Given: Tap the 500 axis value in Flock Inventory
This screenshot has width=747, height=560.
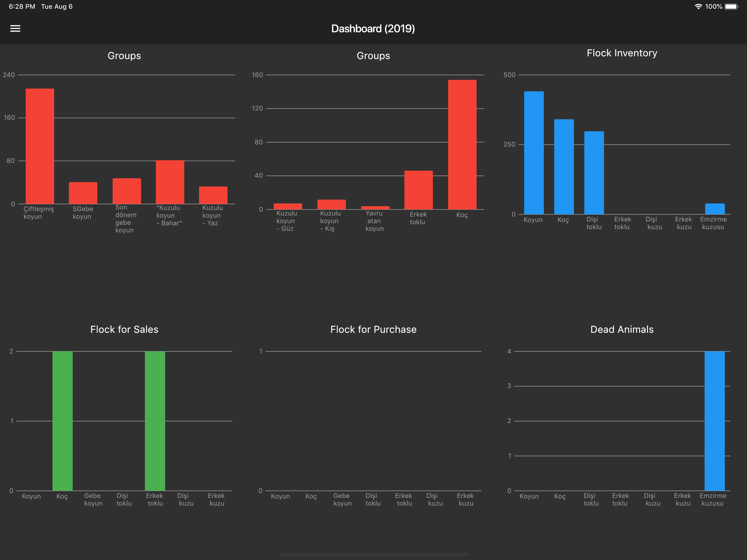Looking at the screenshot, I should point(509,75).
